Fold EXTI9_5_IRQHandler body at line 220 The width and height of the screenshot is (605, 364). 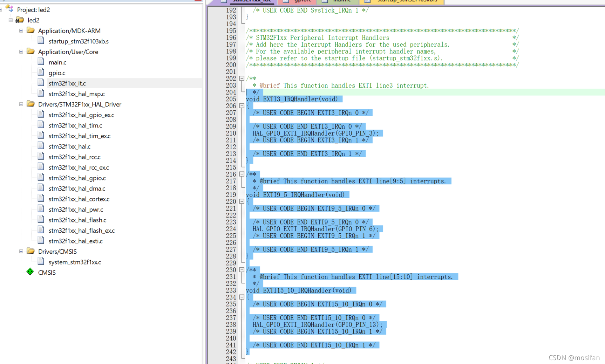tap(242, 201)
